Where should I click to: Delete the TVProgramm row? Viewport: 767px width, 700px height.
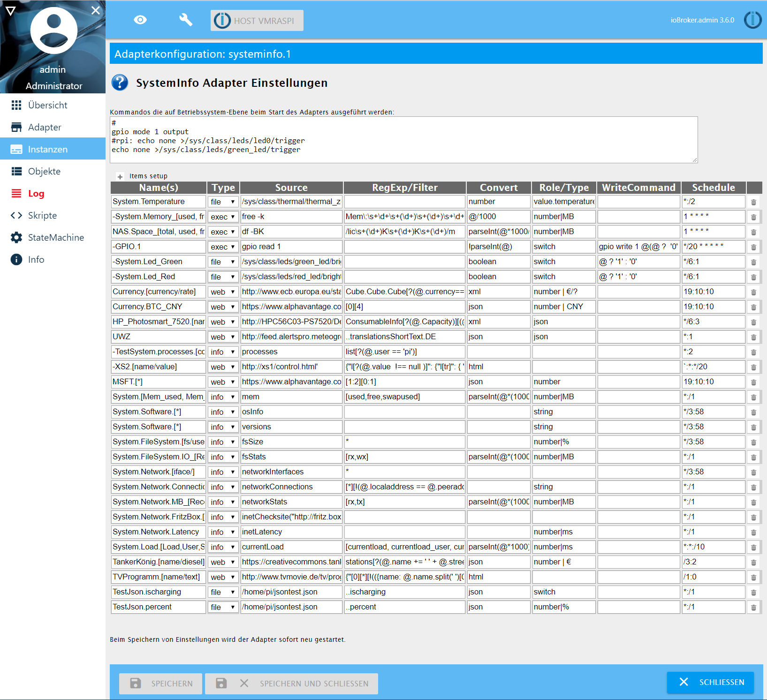click(x=753, y=577)
